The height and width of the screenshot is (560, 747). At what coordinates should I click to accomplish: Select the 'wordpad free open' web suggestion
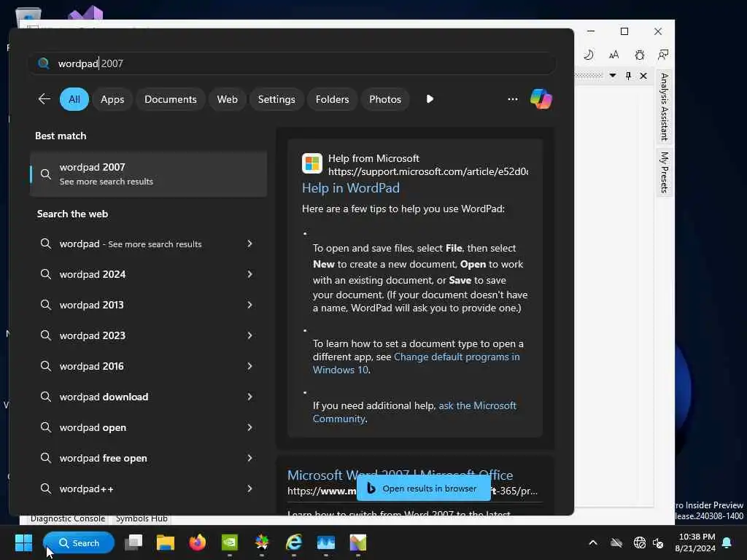pyautogui.click(x=148, y=458)
